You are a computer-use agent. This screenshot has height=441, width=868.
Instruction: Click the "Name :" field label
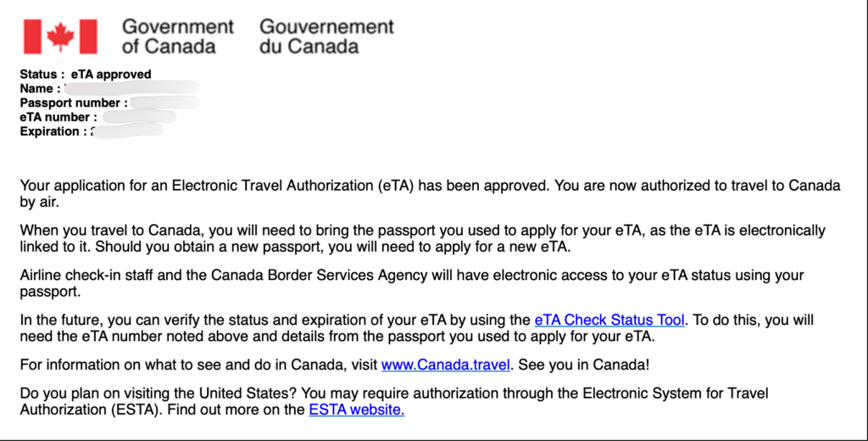[40, 88]
